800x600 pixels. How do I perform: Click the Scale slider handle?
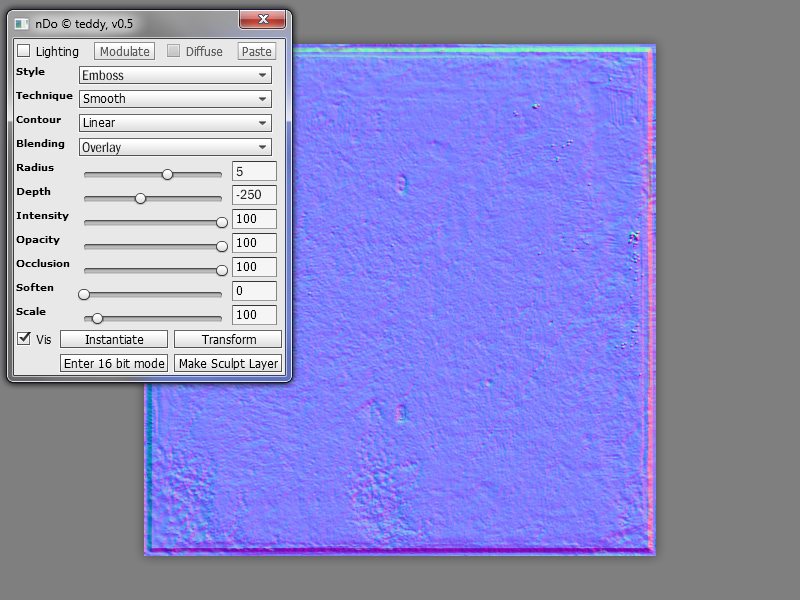(97, 318)
